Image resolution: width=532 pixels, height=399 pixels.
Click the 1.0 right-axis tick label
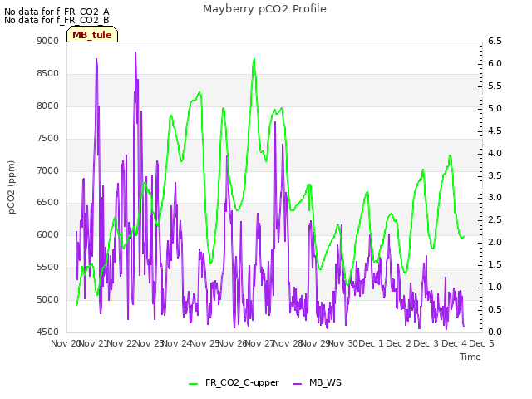tap(495, 287)
